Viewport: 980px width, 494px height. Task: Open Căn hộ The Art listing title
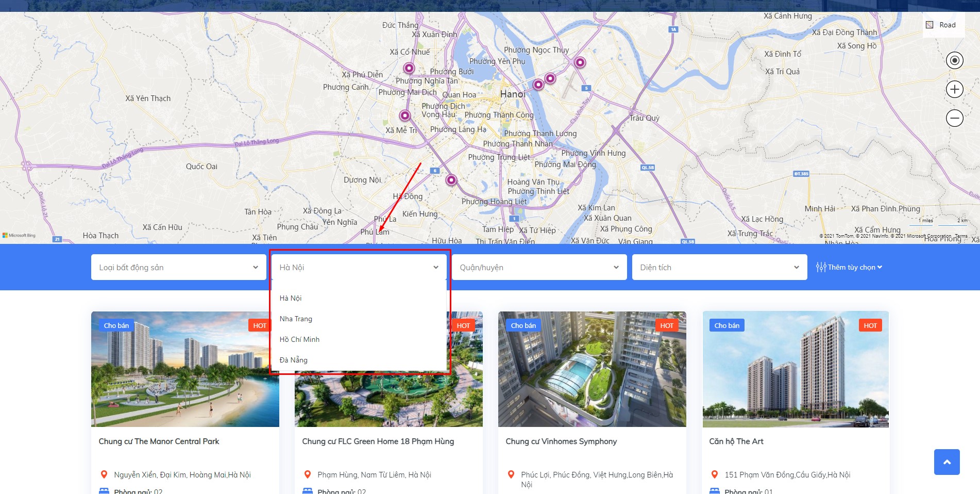click(x=736, y=441)
